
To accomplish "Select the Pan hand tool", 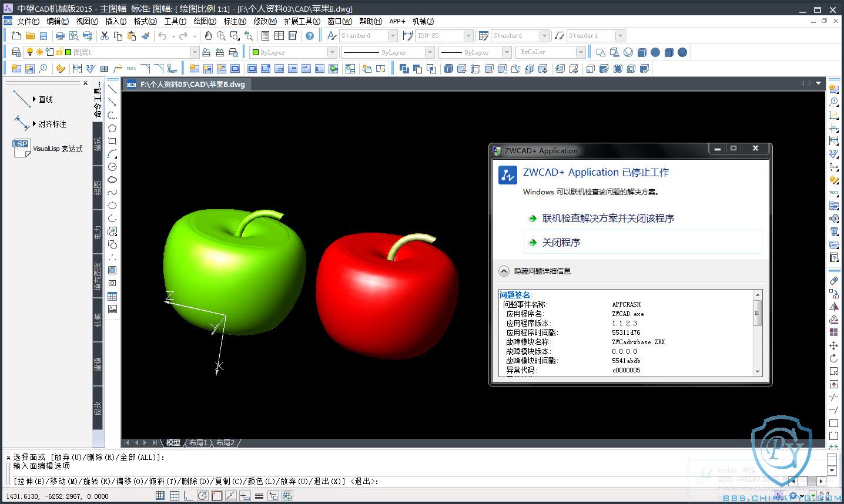I will click(x=208, y=36).
